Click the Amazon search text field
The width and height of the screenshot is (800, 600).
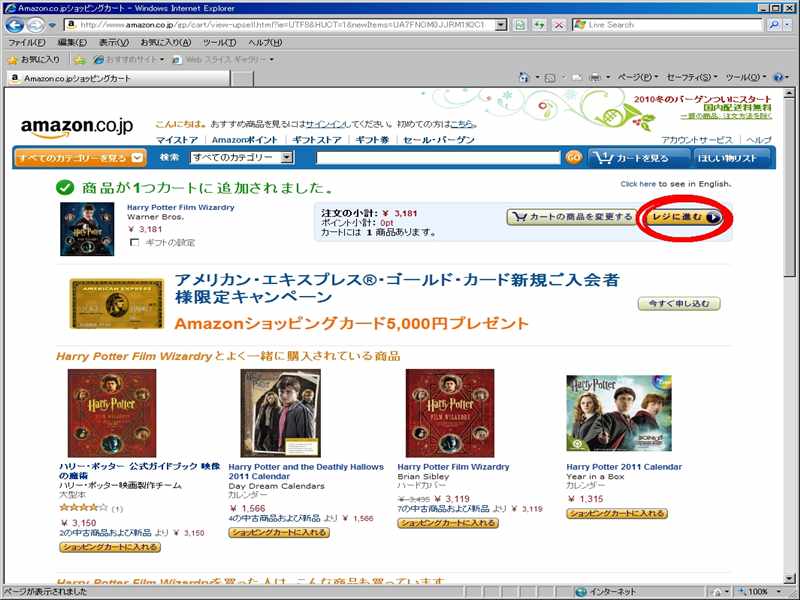[438, 158]
